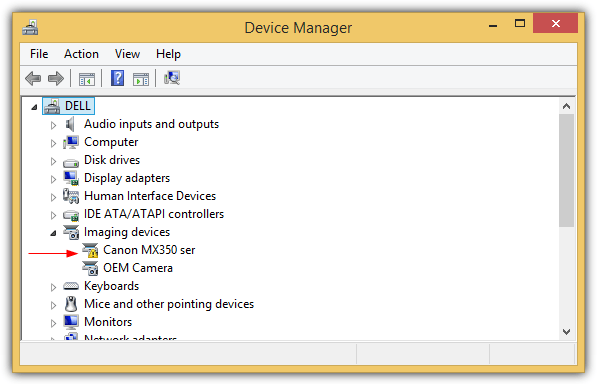Expand the Monitors category

click(53, 323)
